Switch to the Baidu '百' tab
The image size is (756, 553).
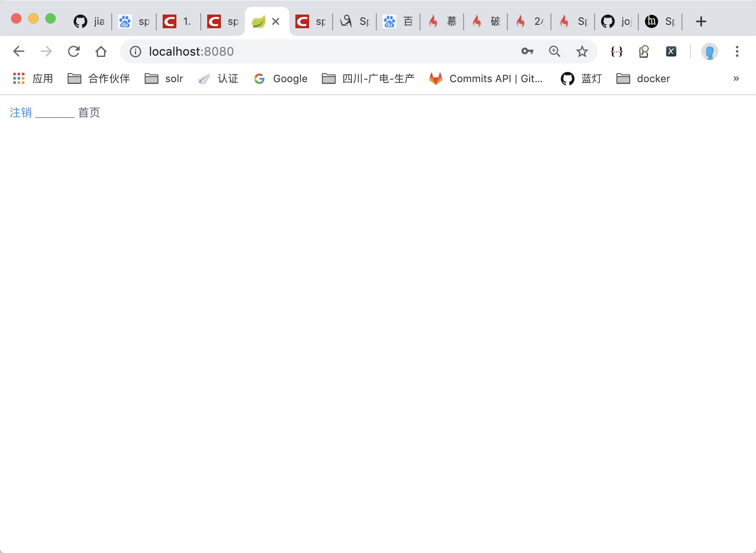(399, 21)
